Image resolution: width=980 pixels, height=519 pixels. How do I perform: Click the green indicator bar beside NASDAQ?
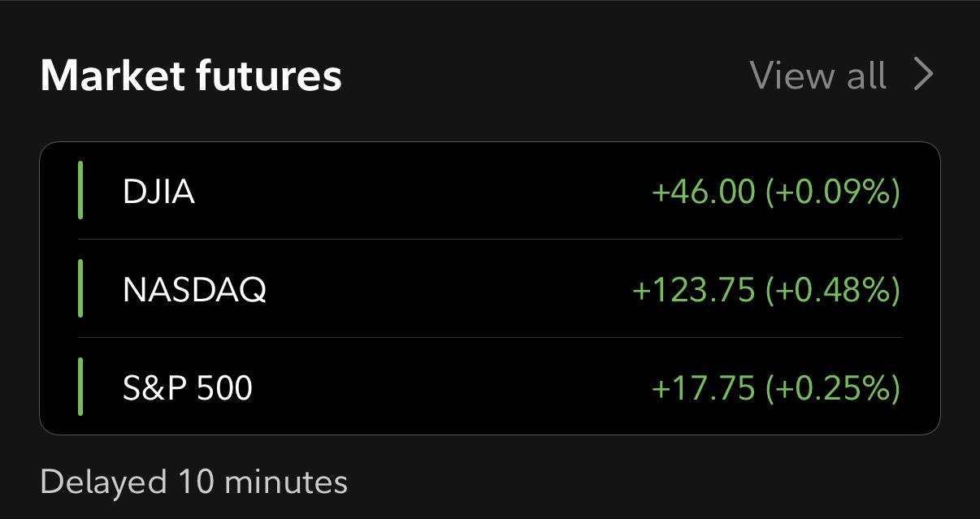[x=81, y=288]
